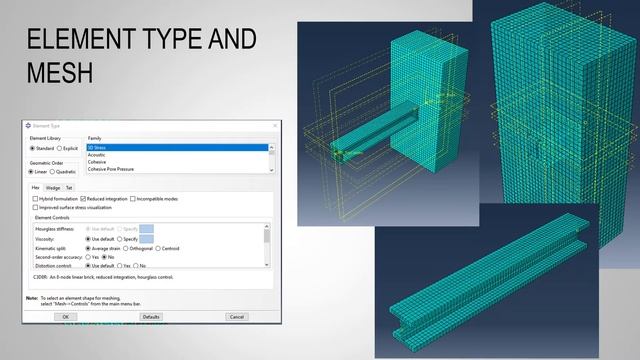
Task: Click the Defaults button
Action: (x=151, y=317)
